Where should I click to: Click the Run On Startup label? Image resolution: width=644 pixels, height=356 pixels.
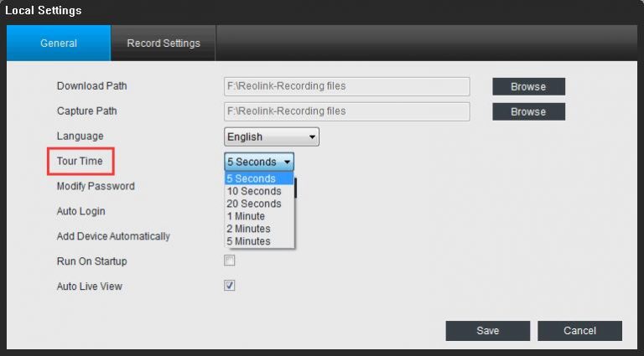[x=91, y=261]
